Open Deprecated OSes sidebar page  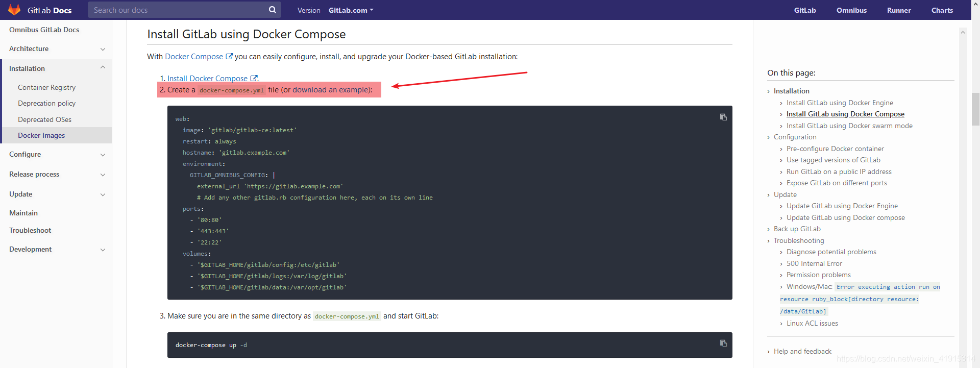coord(44,119)
